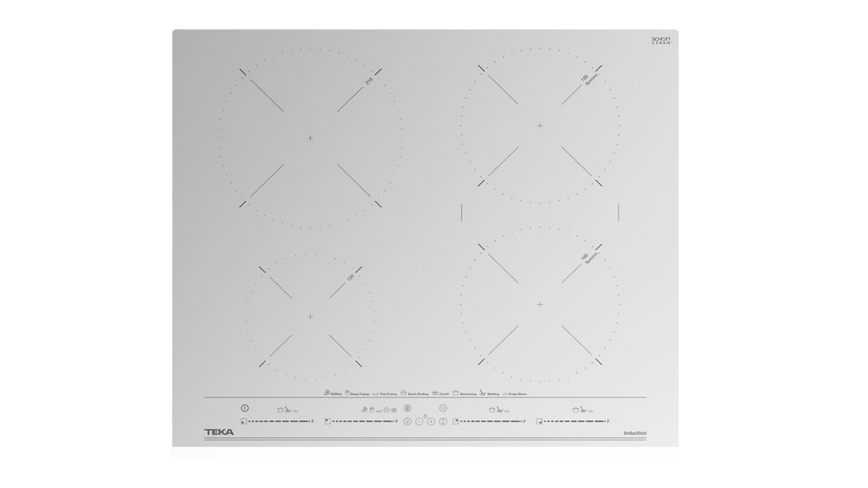The width and height of the screenshot is (868, 488).
Task: Tap the minus button to decrease timer
Action: click(x=419, y=421)
